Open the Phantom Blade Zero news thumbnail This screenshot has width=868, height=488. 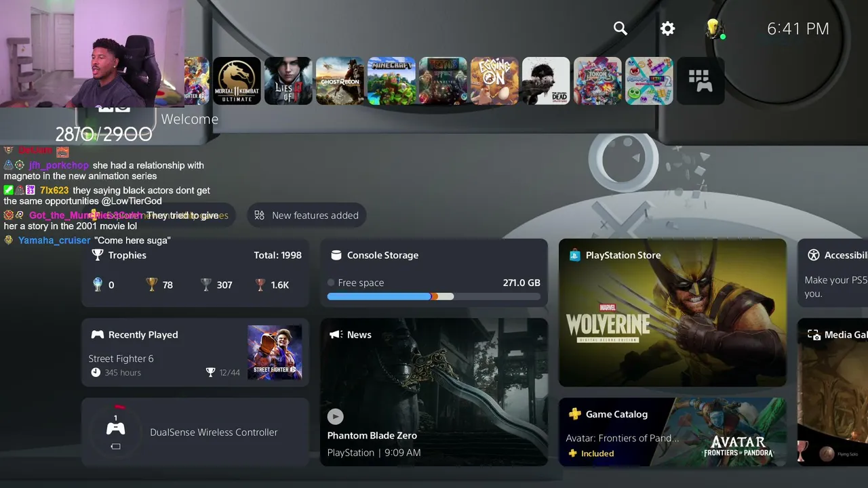(x=434, y=392)
